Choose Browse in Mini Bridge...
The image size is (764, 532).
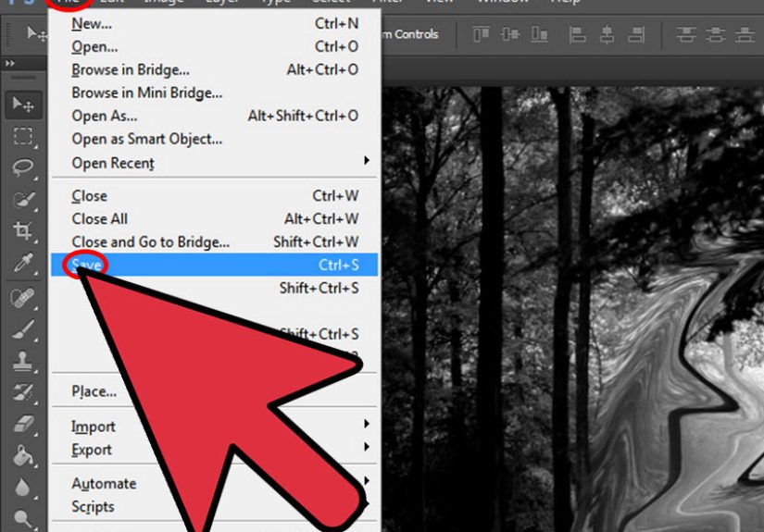215,93
